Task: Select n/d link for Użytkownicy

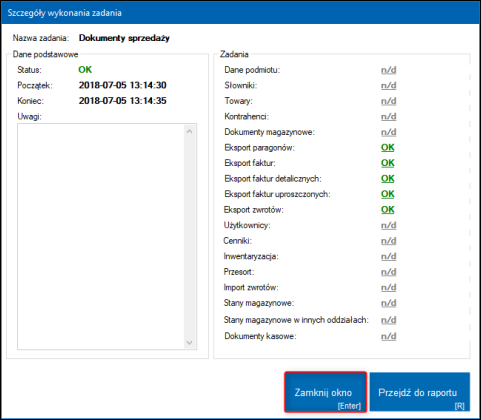Action: 389,225
